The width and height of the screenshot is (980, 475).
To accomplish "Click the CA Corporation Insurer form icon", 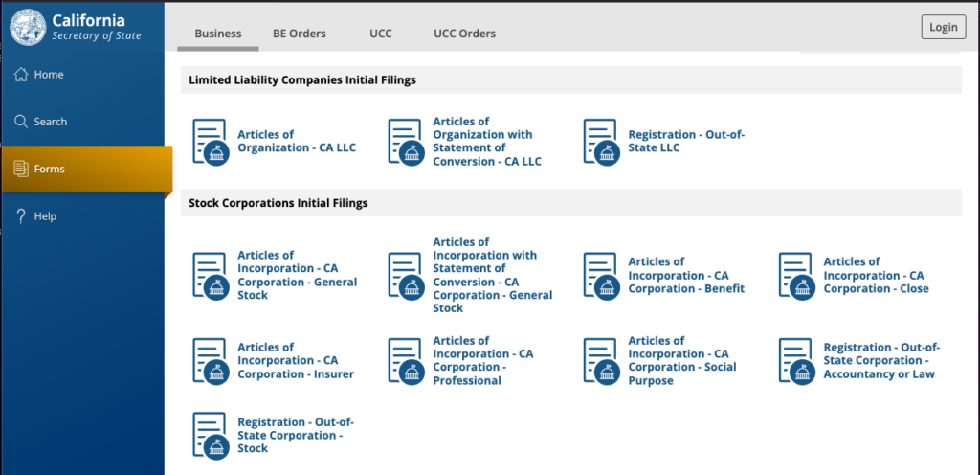I will 210,361.
